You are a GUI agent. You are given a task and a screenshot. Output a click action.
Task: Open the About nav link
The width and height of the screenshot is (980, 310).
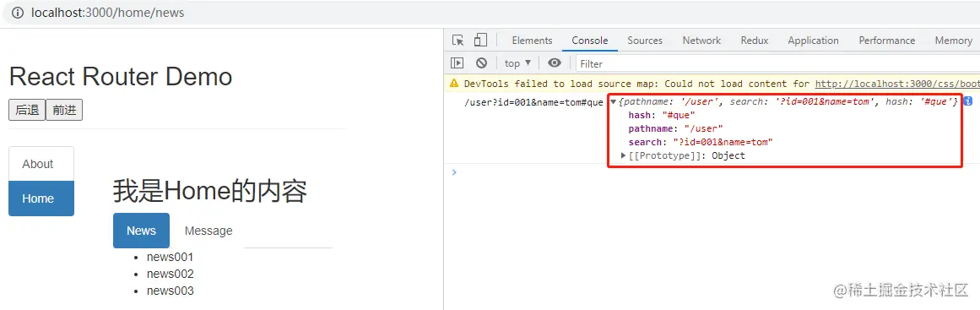(x=41, y=164)
